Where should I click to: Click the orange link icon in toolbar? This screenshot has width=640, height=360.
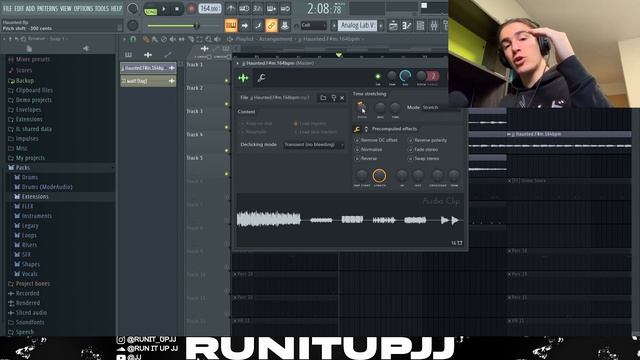271,26
